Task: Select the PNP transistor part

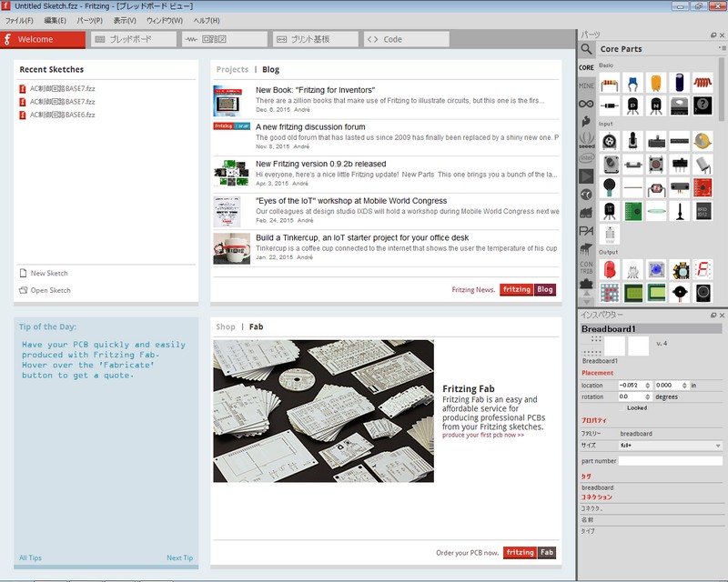Action: (x=632, y=105)
